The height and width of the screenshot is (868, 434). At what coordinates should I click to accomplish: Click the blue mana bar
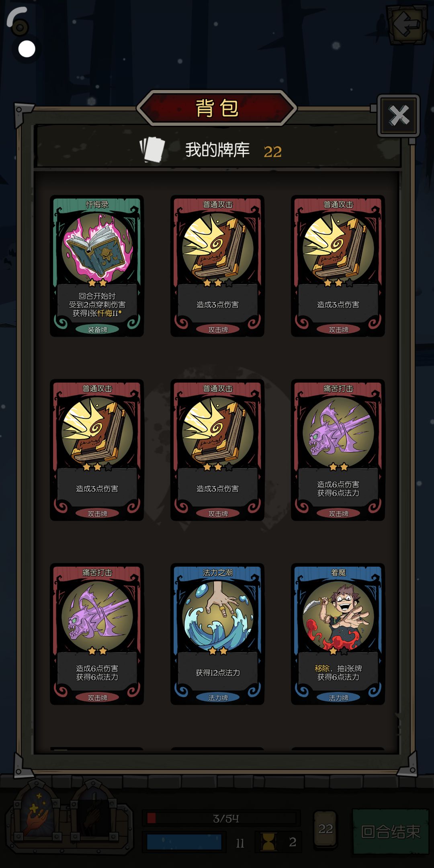click(184, 841)
